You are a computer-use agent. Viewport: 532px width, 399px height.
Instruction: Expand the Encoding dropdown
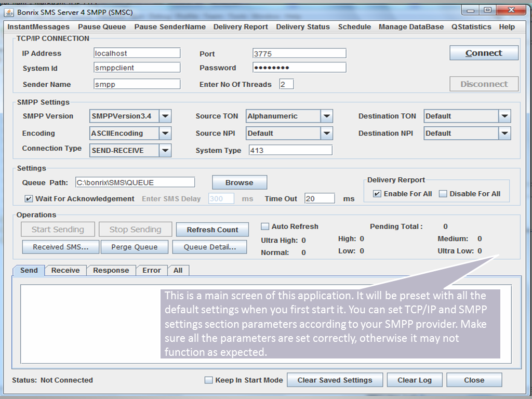(x=165, y=134)
